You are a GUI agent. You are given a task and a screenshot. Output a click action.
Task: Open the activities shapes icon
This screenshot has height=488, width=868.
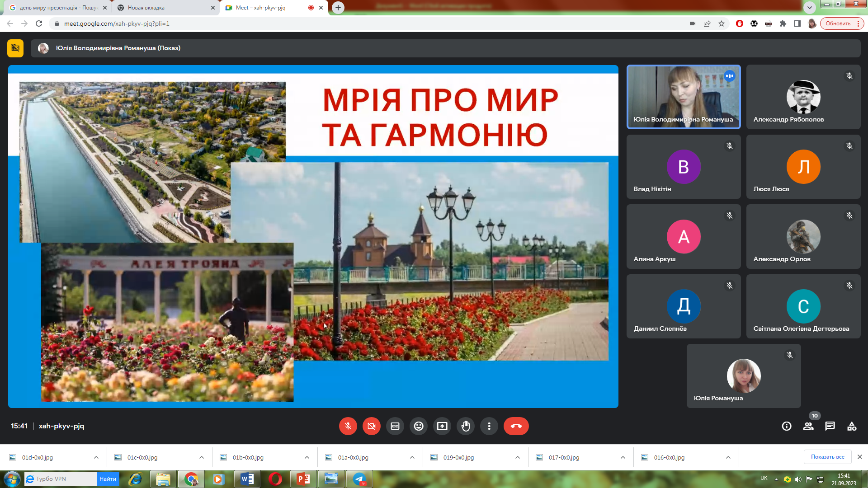[852, 426]
